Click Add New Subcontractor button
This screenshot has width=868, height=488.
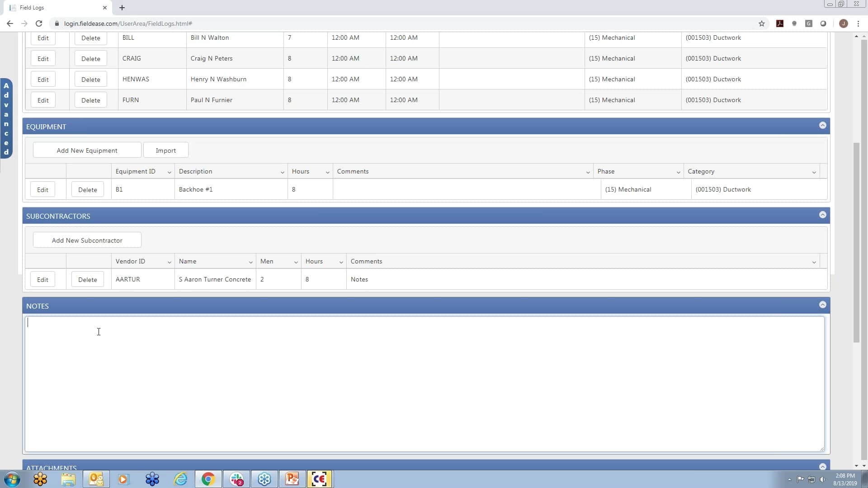click(x=87, y=240)
